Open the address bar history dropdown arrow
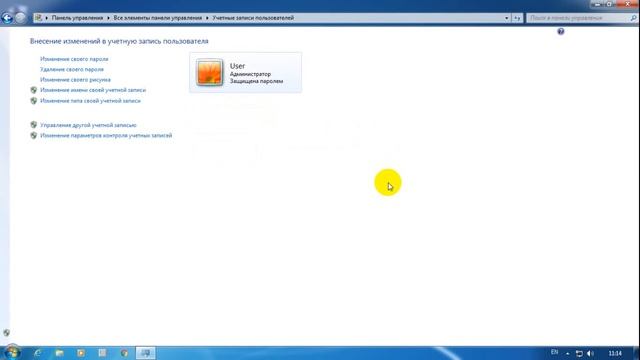This screenshot has height=360, width=640. click(x=507, y=18)
